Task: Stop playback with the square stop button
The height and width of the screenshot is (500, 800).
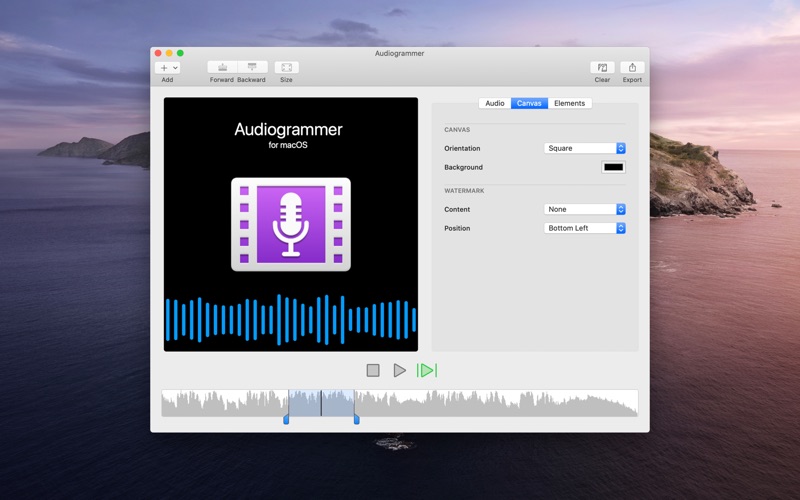Action: coord(373,370)
